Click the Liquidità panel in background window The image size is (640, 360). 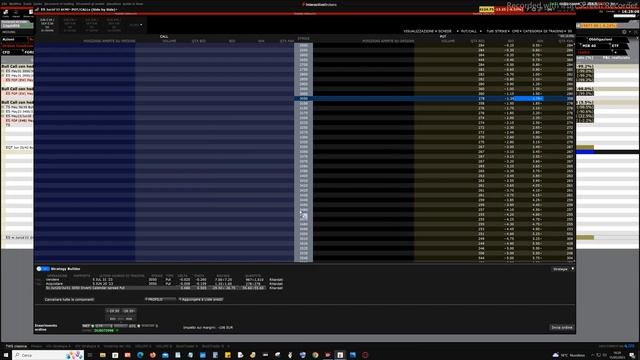click(x=17, y=24)
